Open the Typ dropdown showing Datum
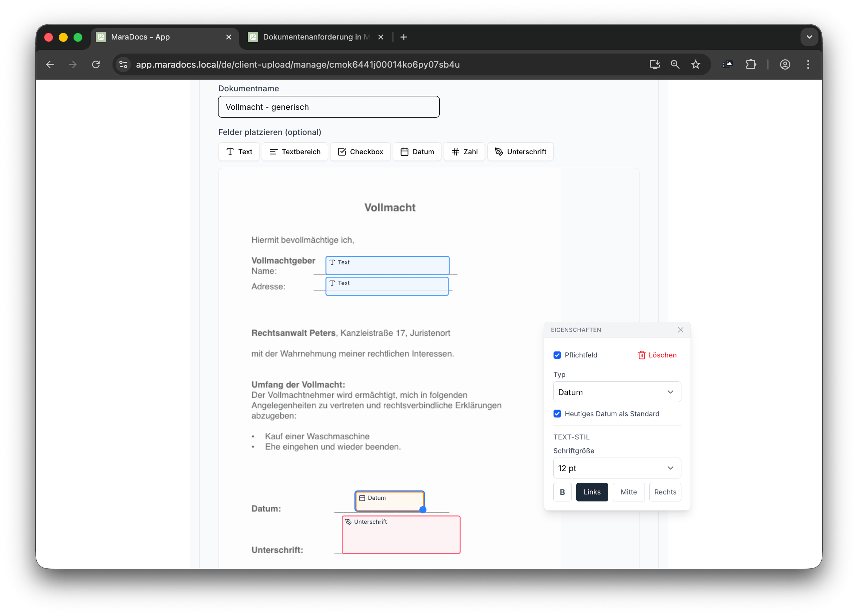This screenshot has height=616, width=858. coord(617,392)
